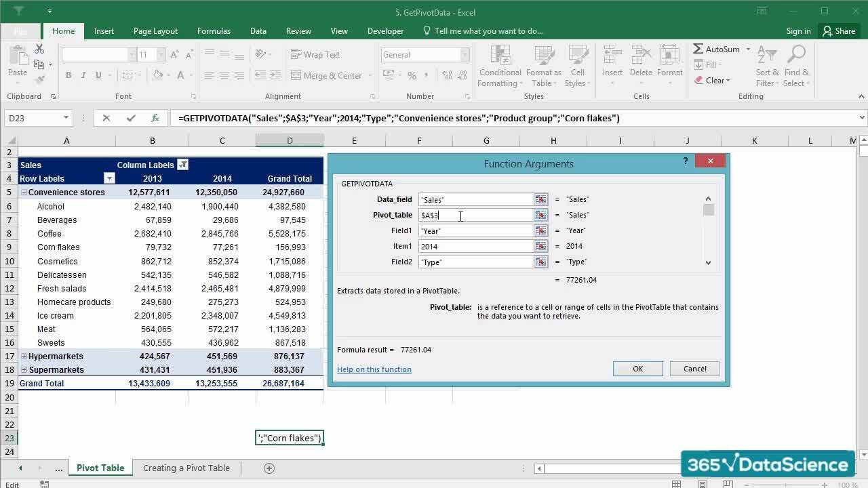868x488 pixels.
Task: Open the Clear dropdown
Action: point(713,80)
